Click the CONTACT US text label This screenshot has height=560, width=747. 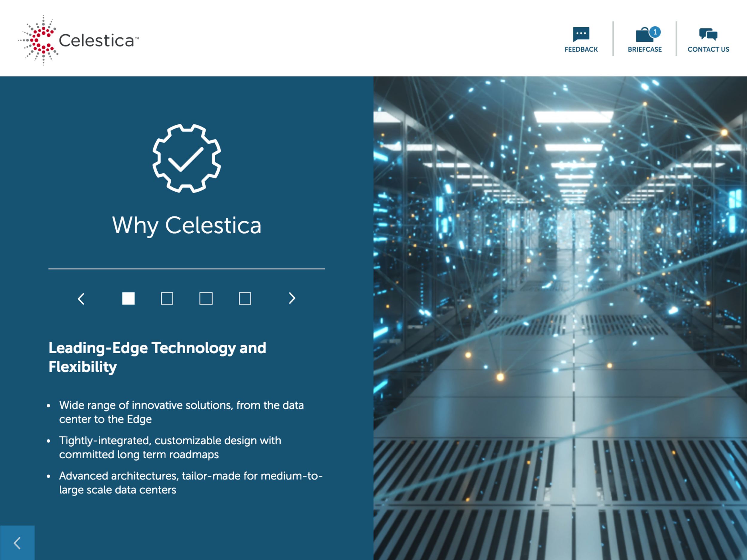(708, 49)
